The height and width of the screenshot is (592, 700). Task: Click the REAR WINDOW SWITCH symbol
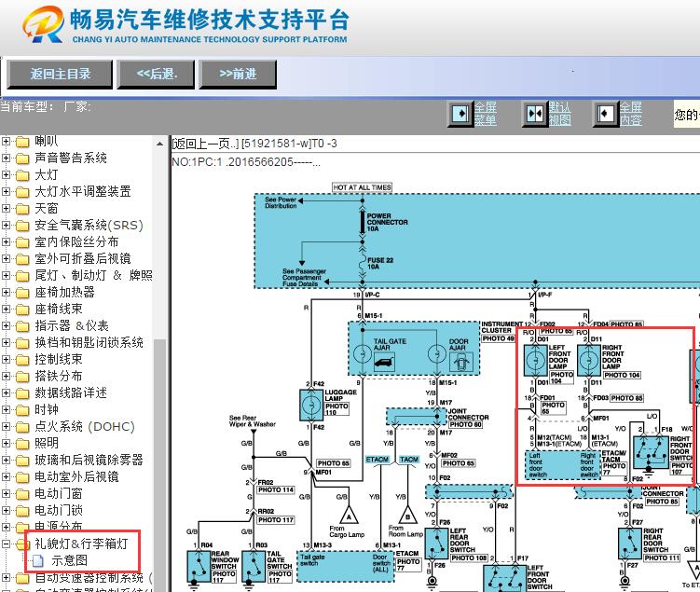[x=199, y=566]
